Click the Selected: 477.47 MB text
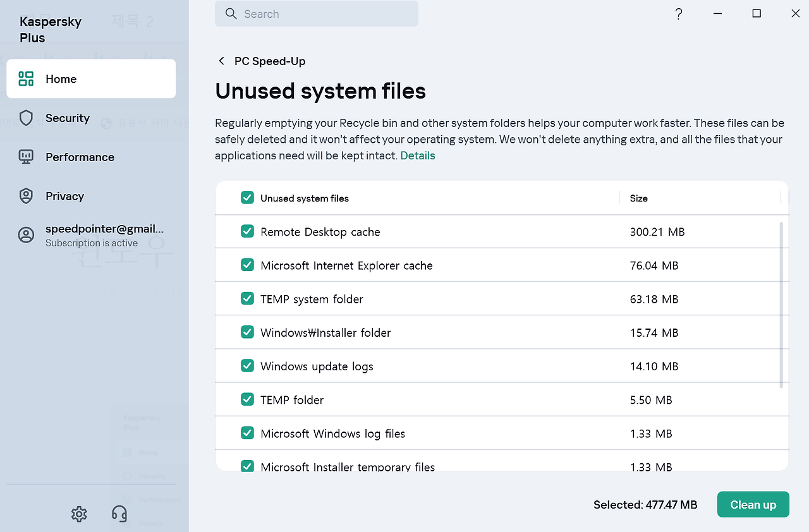The height and width of the screenshot is (532, 809). 645,505
